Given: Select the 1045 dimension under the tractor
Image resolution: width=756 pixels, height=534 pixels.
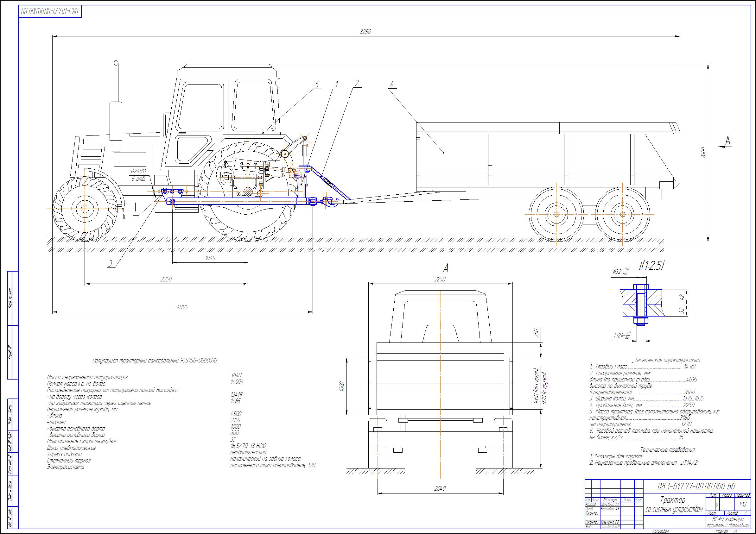Looking at the screenshot, I should click(210, 258).
